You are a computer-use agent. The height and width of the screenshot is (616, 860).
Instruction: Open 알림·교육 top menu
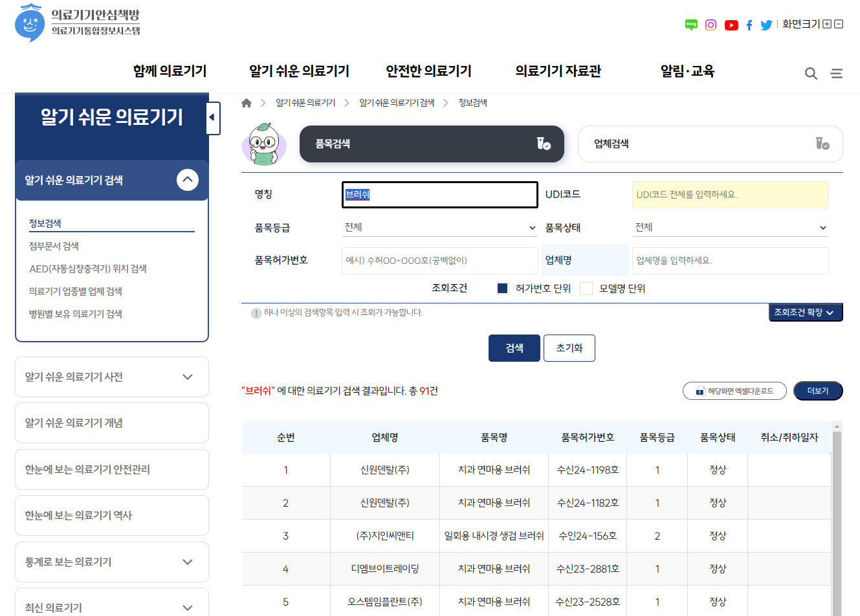[687, 71]
